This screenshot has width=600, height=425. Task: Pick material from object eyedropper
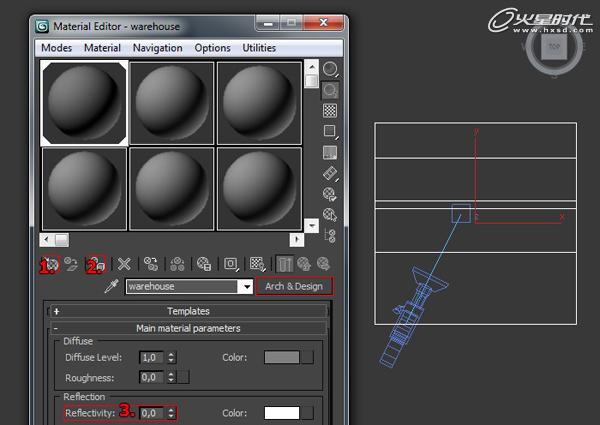113,287
